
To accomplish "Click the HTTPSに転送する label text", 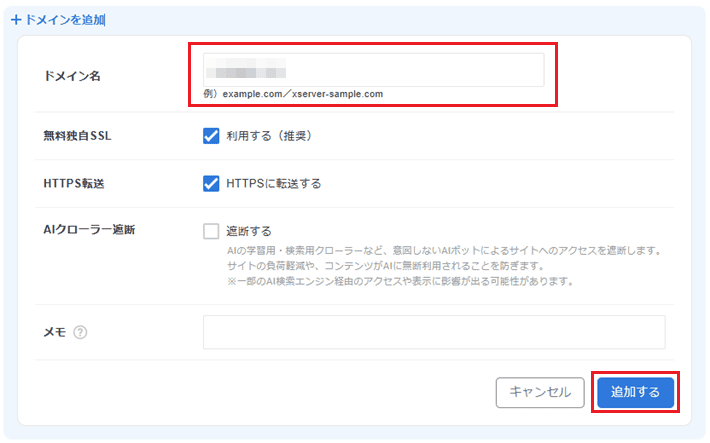I will 273,183.
